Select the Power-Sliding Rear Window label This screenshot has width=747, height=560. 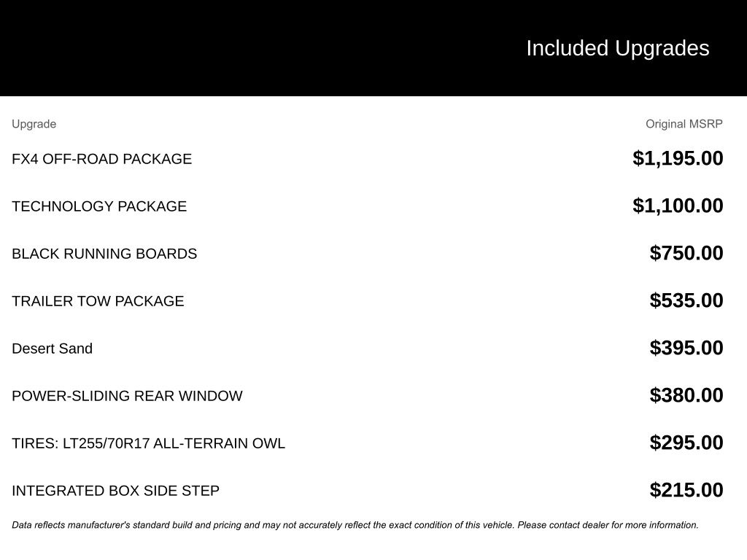click(127, 396)
